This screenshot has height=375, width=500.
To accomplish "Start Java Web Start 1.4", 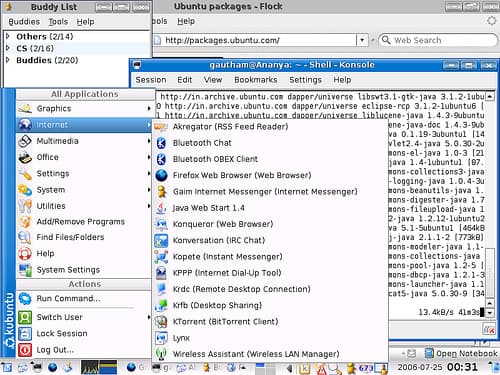I will [270, 208].
